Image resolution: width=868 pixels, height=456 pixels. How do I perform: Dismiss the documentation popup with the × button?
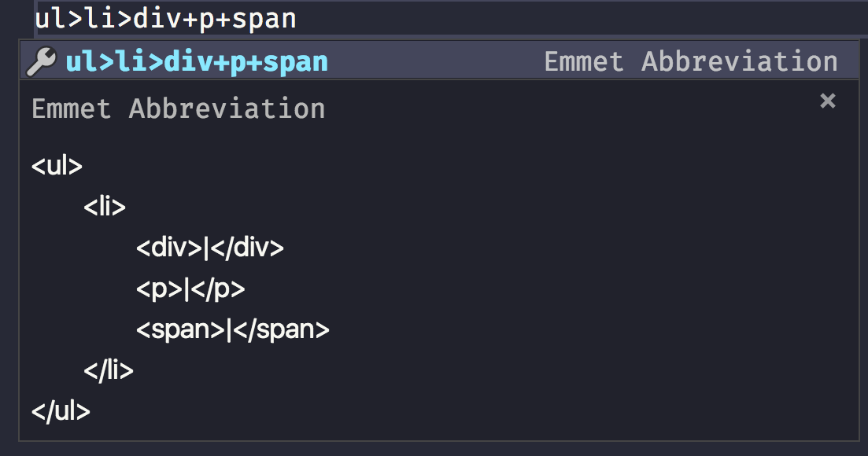(x=826, y=101)
